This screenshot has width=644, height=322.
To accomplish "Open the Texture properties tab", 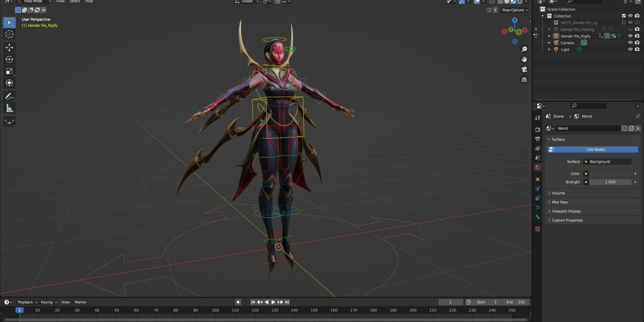I will (x=538, y=229).
